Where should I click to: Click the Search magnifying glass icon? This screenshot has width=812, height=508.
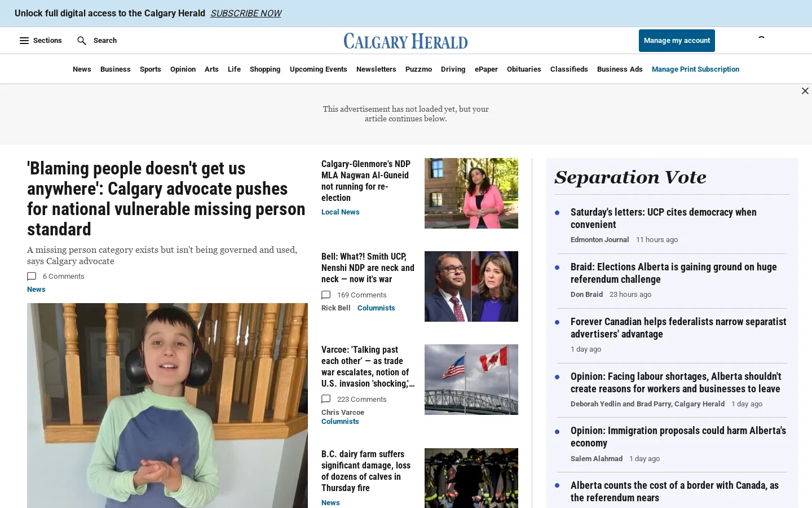click(x=82, y=41)
